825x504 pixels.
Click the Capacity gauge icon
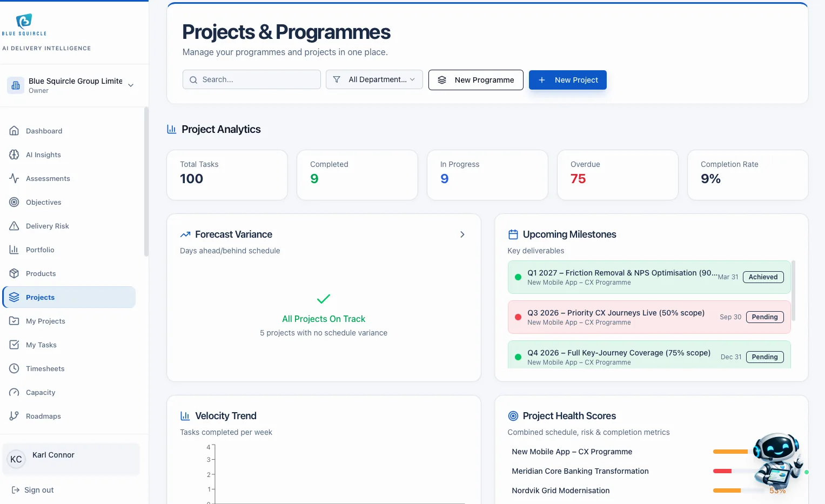(x=14, y=392)
